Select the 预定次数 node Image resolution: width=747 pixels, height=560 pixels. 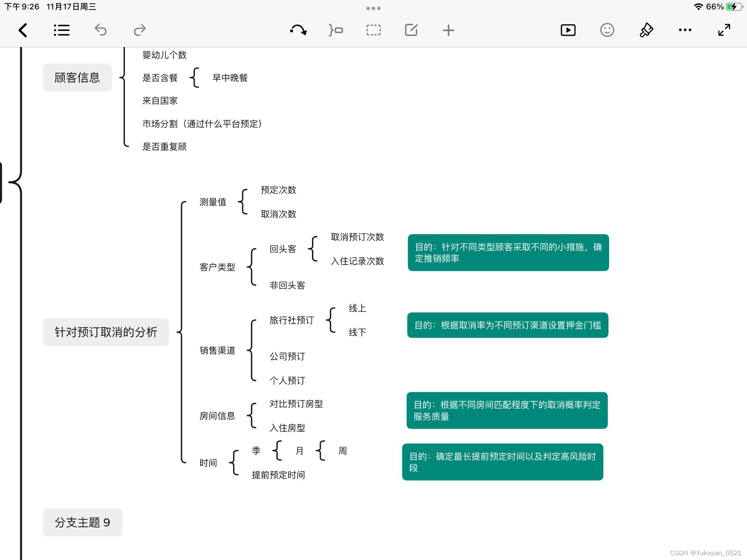(279, 190)
